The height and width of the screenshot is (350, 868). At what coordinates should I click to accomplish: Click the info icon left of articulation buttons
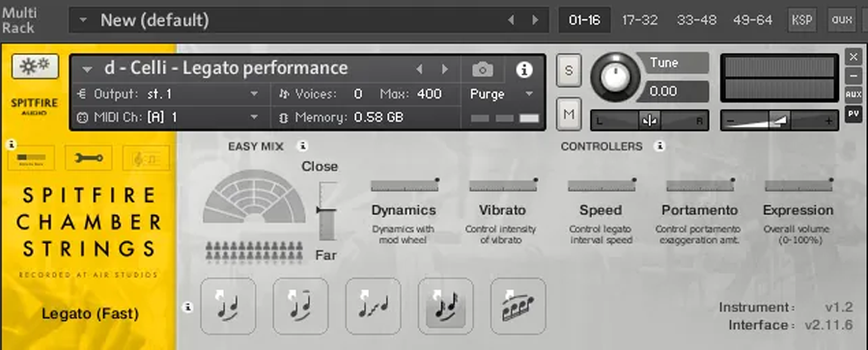point(187,307)
